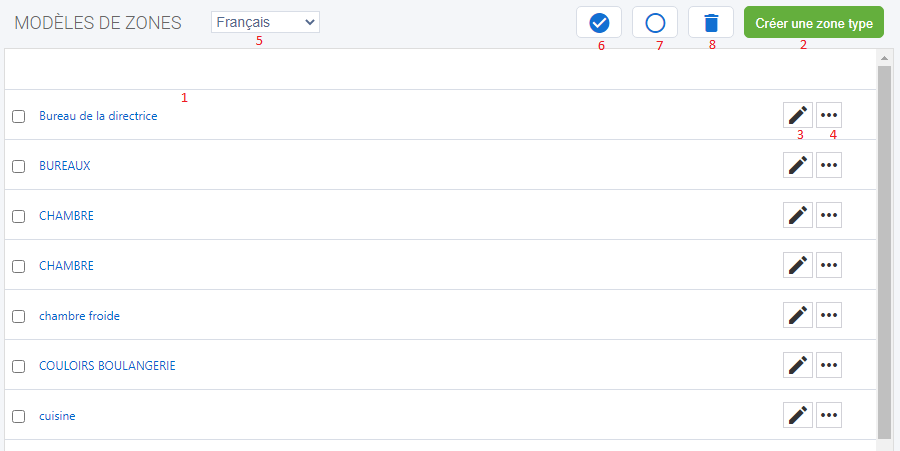Click pencil icon for BUREAUX row

(x=797, y=165)
